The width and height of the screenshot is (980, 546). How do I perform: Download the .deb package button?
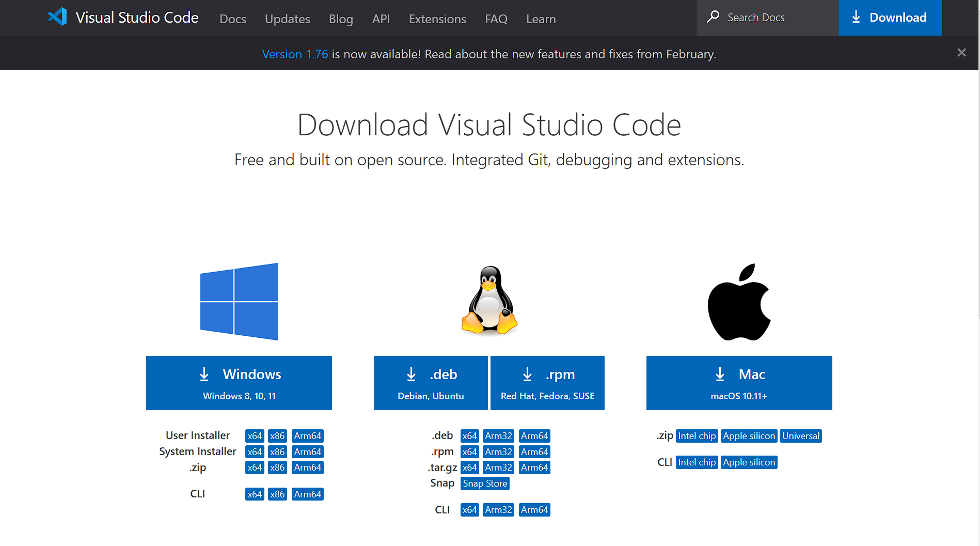point(431,383)
